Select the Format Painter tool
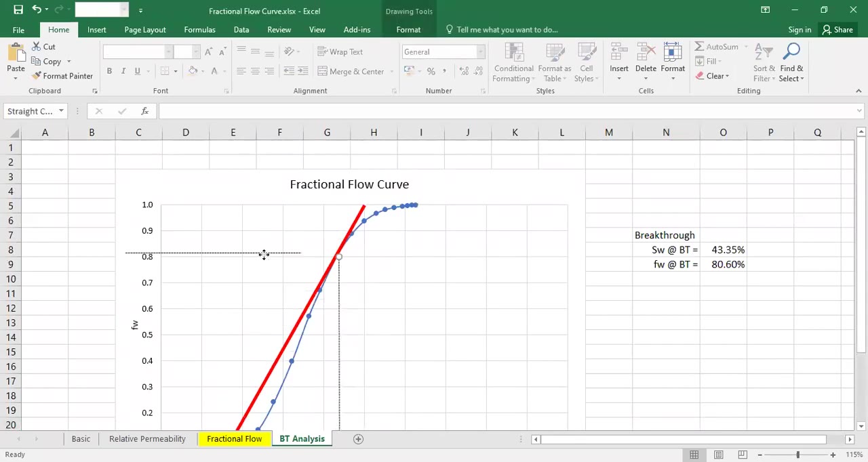The width and height of the screenshot is (868, 462). click(x=62, y=76)
